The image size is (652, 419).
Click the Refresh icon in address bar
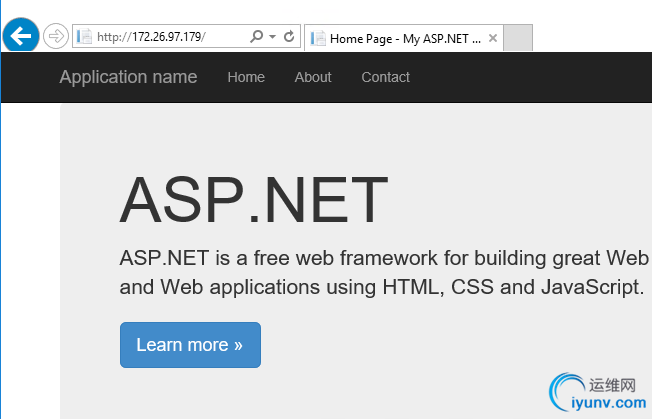coord(289,36)
